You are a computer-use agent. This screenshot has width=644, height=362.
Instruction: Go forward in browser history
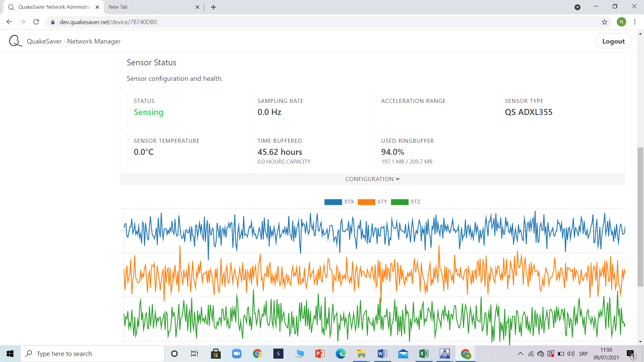tap(22, 22)
